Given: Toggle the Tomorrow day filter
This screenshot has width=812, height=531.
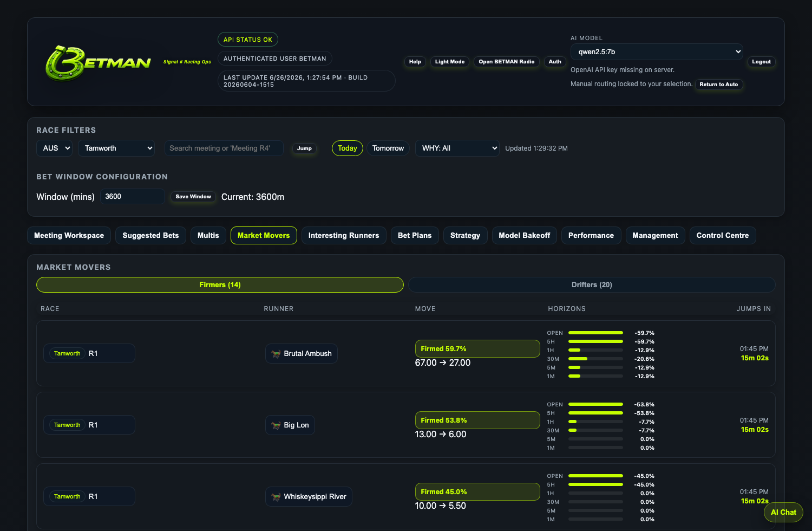Looking at the screenshot, I should click(x=388, y=148).
